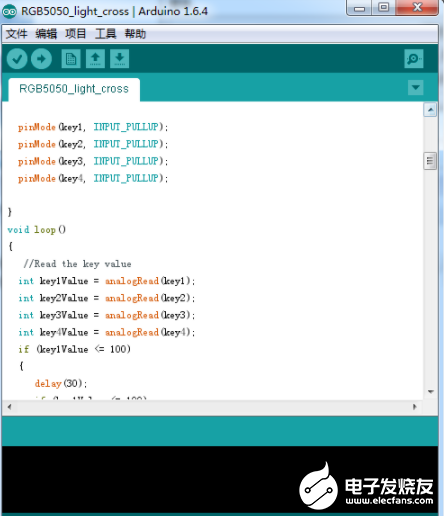Open the Serial Monitor magnifier icon
The width and height of the screenshot is (444, 516).
(x=414, y=59)
